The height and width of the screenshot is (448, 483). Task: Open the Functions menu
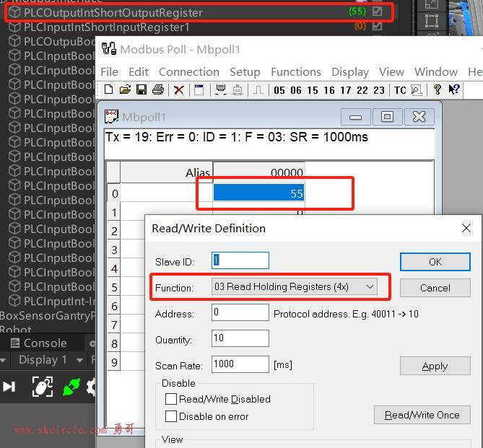click(296, 71)
